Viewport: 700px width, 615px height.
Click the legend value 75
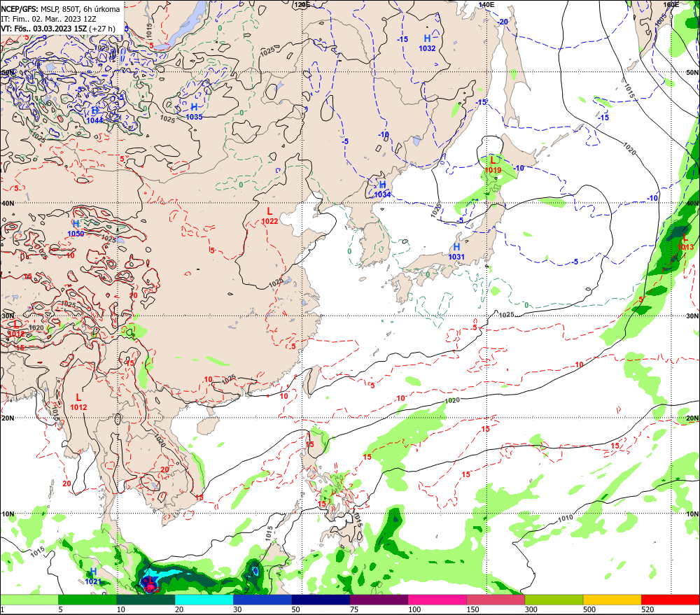tap(354, 609)
